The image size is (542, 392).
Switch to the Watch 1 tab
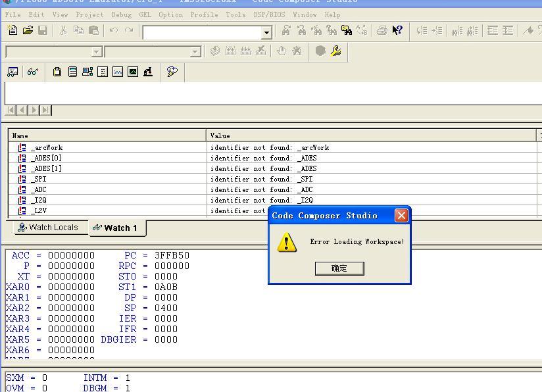pos(116,228)
